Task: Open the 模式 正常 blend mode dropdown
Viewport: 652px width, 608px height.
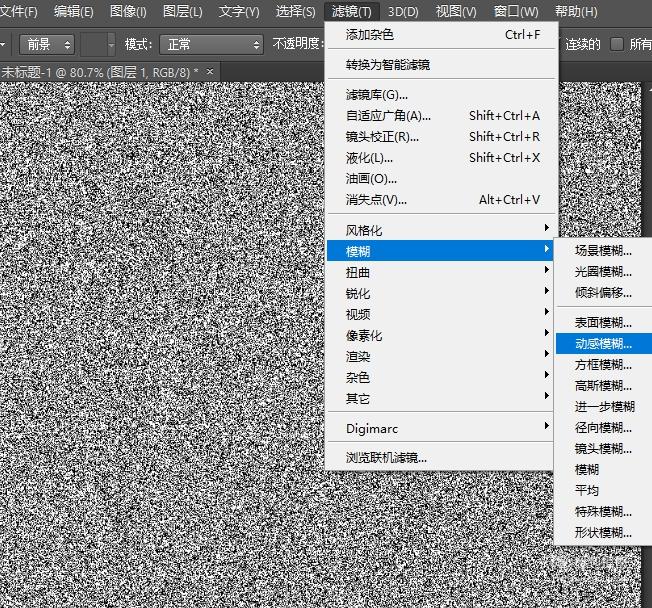Action: (x=211, y=44)
